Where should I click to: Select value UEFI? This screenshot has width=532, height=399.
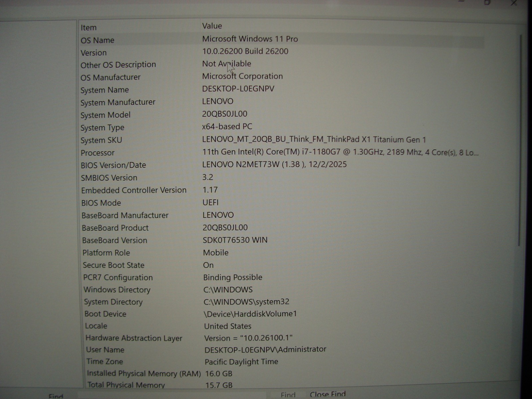point(210,202)
